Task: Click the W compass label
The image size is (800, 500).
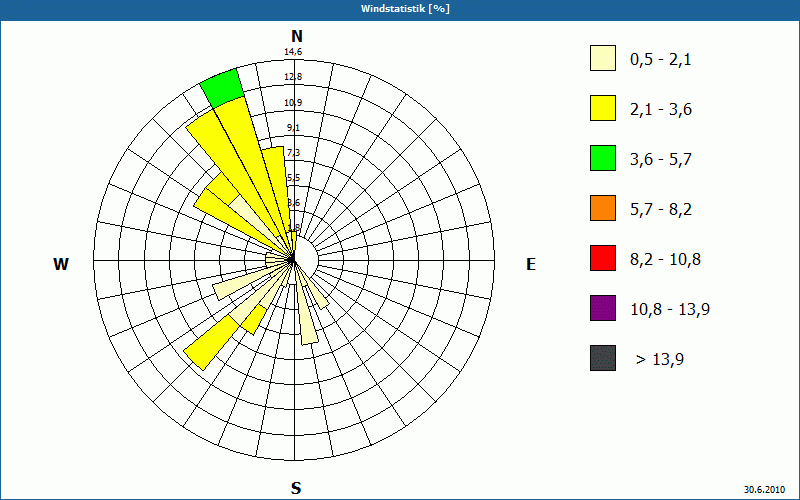Action: click(61, 264)
